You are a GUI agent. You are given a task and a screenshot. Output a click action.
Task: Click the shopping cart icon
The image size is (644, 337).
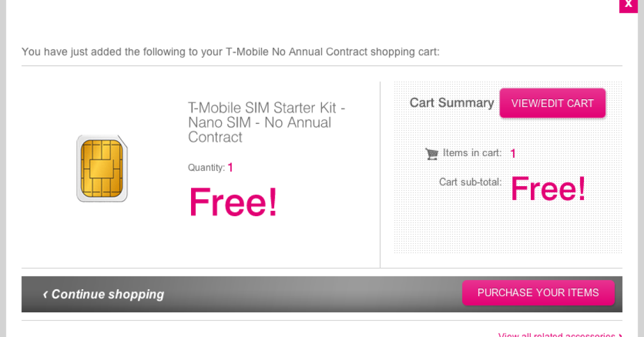[x=431, y=154]
